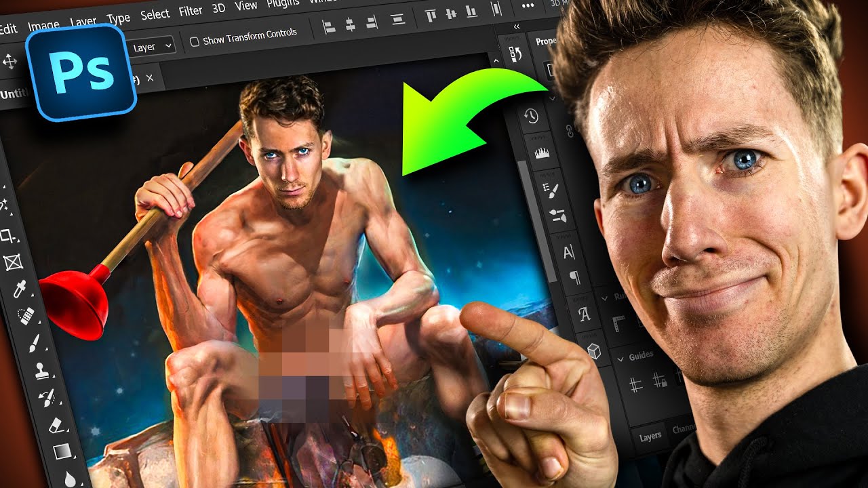Select the Crop tool
Viewport: 868px width, 488px height.
pyautogui.click(x=8, y=235)
